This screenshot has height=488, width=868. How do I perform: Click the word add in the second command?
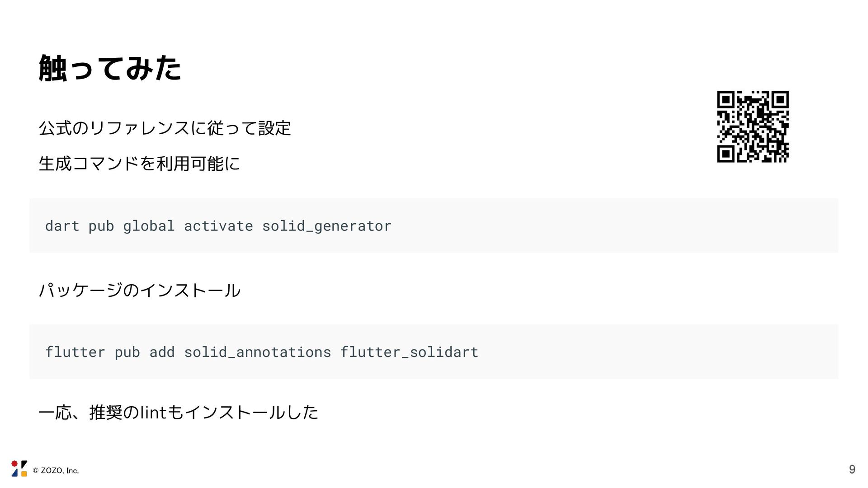pos(162,352)
